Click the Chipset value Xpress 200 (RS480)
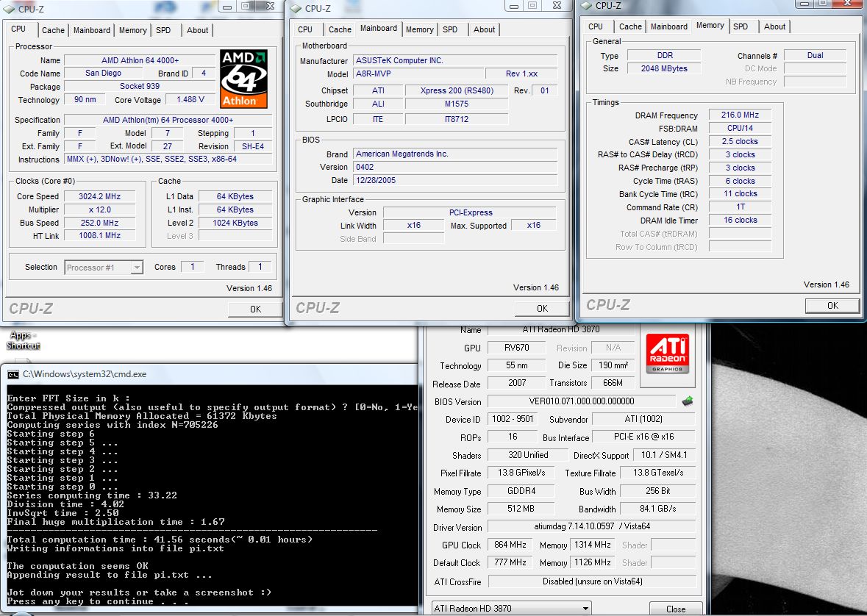 click(457, 90)
